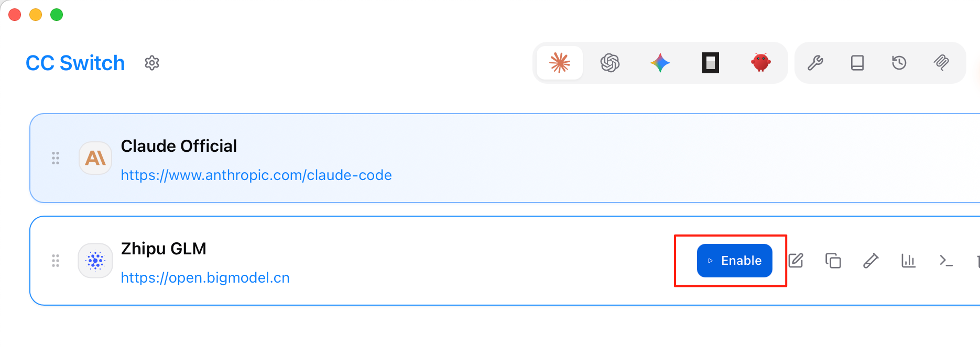This screenshot has height=347, width=980.
Task: Click the book icon in the toolbar
Action: tap(857, 63)
